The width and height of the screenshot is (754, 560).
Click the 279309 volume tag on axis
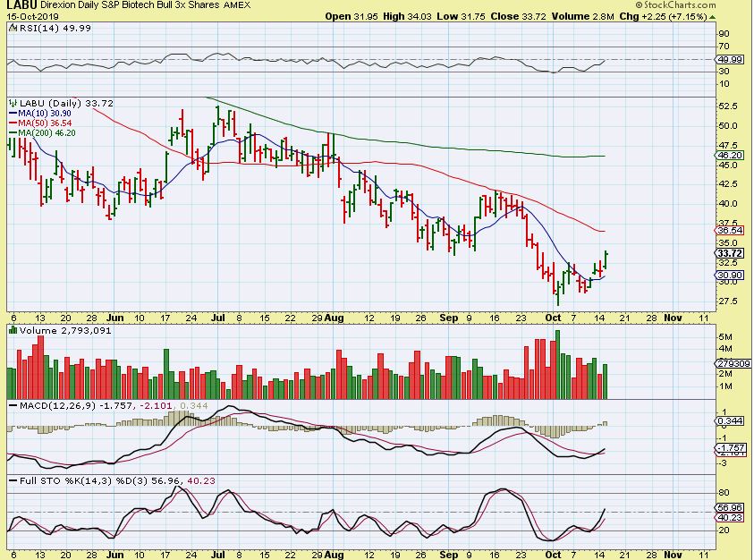pos(733,364)
